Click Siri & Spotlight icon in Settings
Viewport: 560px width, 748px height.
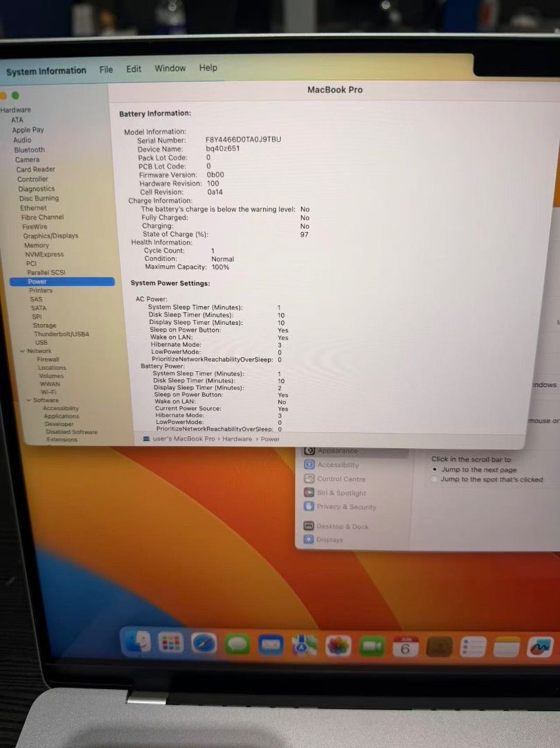point(309,492)
